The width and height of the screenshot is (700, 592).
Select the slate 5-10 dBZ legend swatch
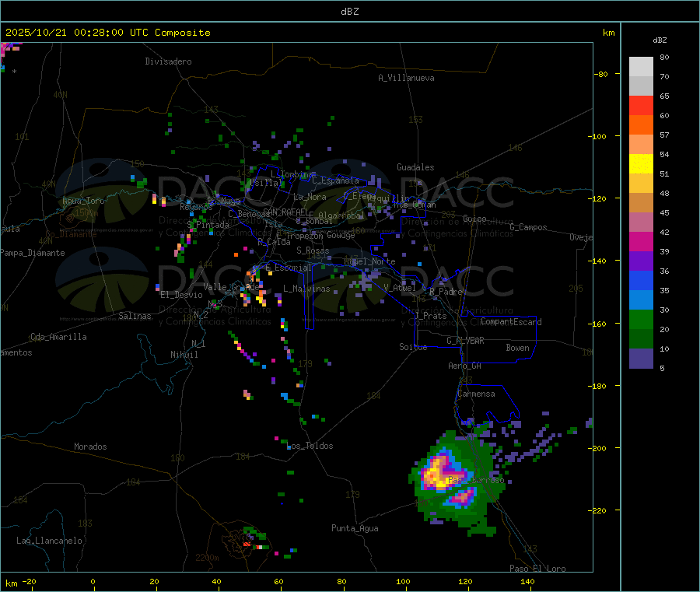pos(641,359)
